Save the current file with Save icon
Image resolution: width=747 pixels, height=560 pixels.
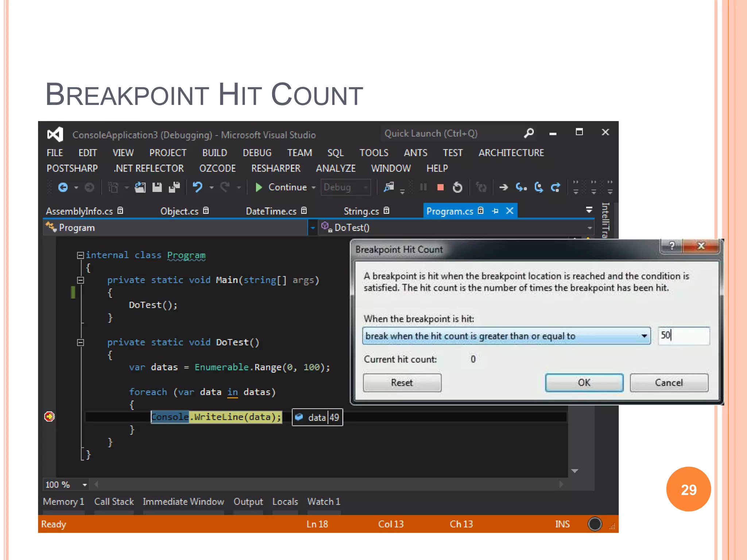click(x=157, y=187)
